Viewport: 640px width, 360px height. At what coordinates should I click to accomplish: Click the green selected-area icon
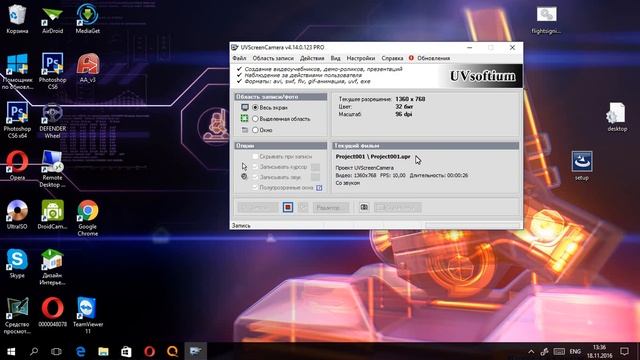(244, 119)
